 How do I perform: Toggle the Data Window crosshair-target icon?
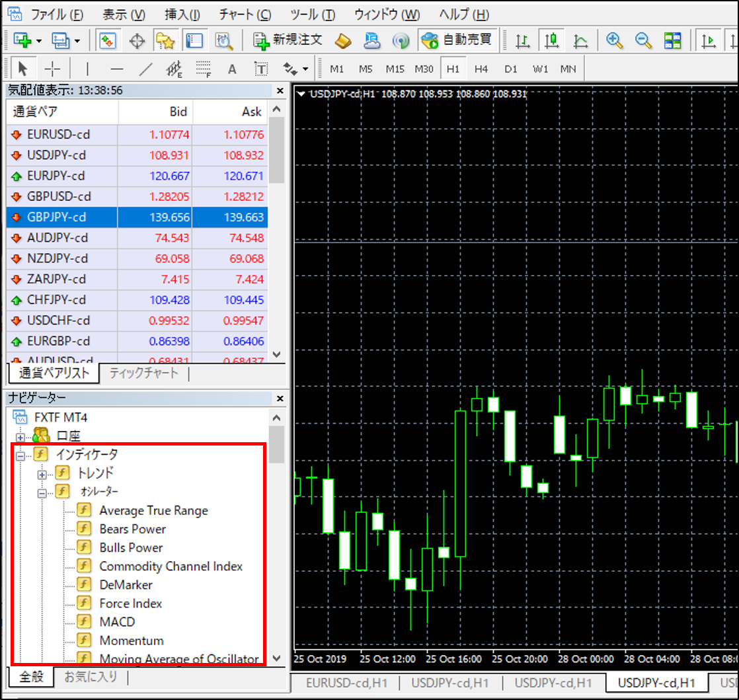(137, 41)
